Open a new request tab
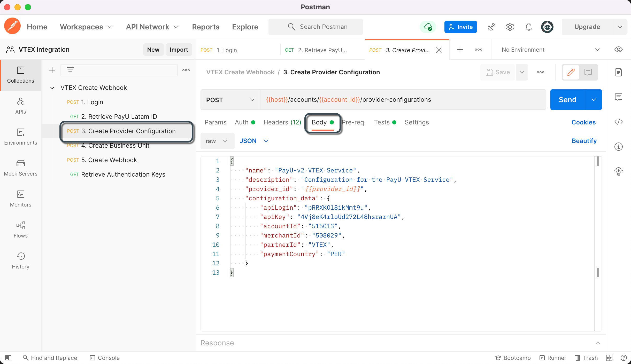The height and width of the screenshot is (364, 631). tap(460, 50)
